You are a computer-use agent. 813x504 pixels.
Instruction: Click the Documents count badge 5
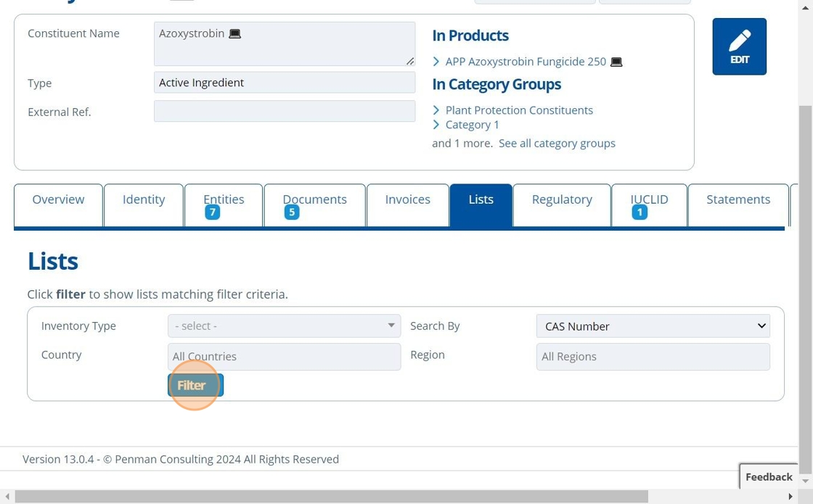coord(292,212)
